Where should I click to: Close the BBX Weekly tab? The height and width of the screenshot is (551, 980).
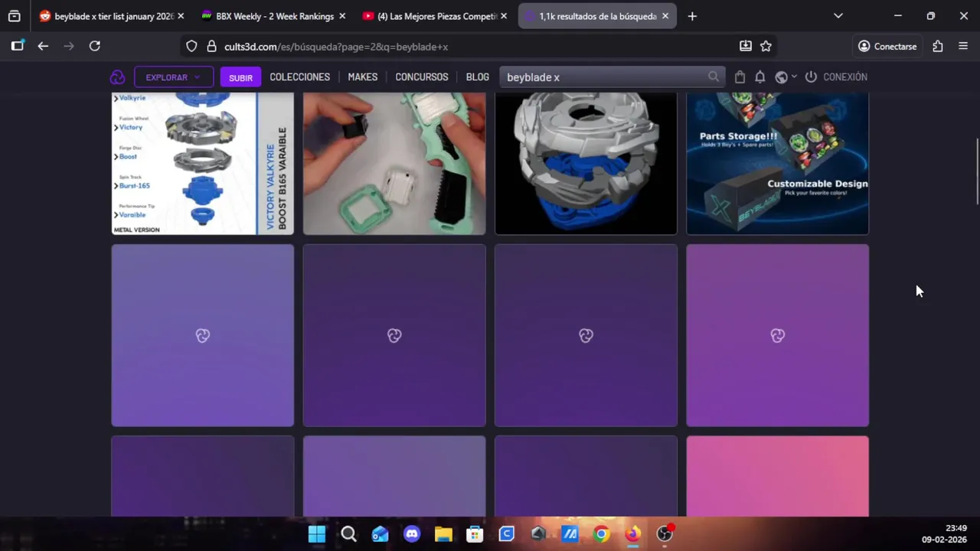342,16
